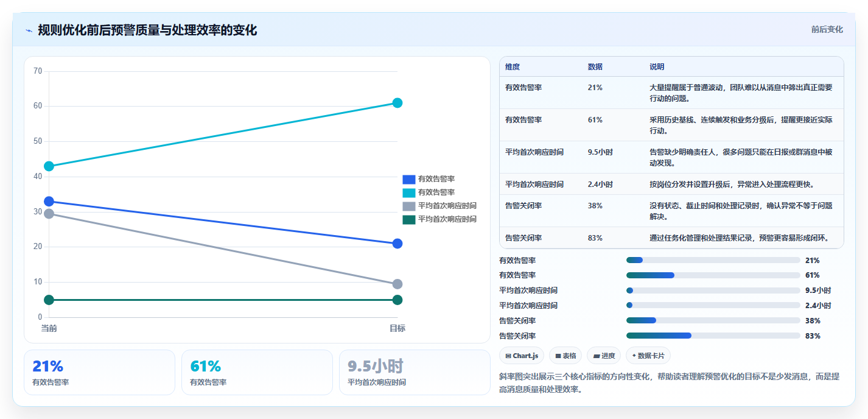Screen dimensions: 868x419
Task: Click the 83% cell in the table
Action: click(595, 238)
